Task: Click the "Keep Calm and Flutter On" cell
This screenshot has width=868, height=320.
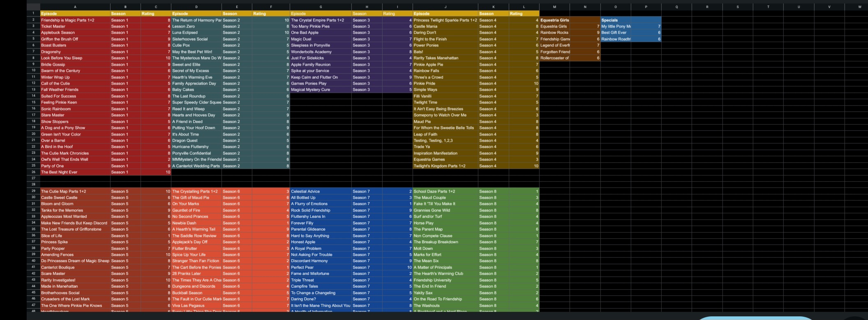Action: (x=321, y=77)
